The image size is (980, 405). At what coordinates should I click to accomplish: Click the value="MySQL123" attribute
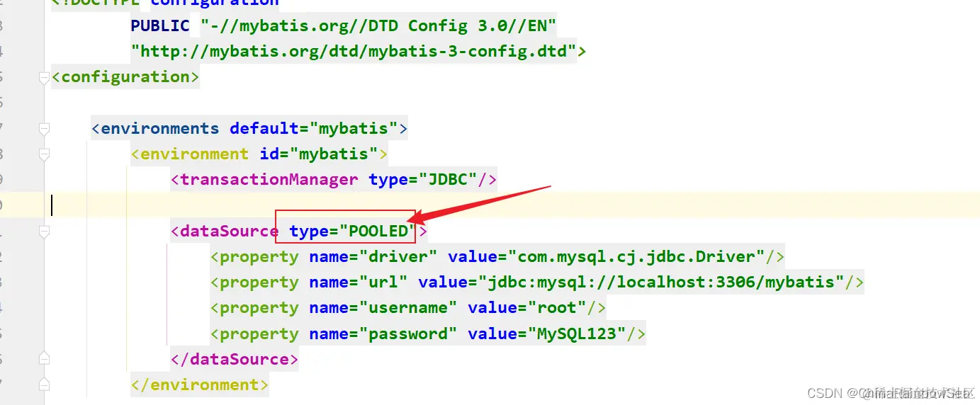point(547,333)
